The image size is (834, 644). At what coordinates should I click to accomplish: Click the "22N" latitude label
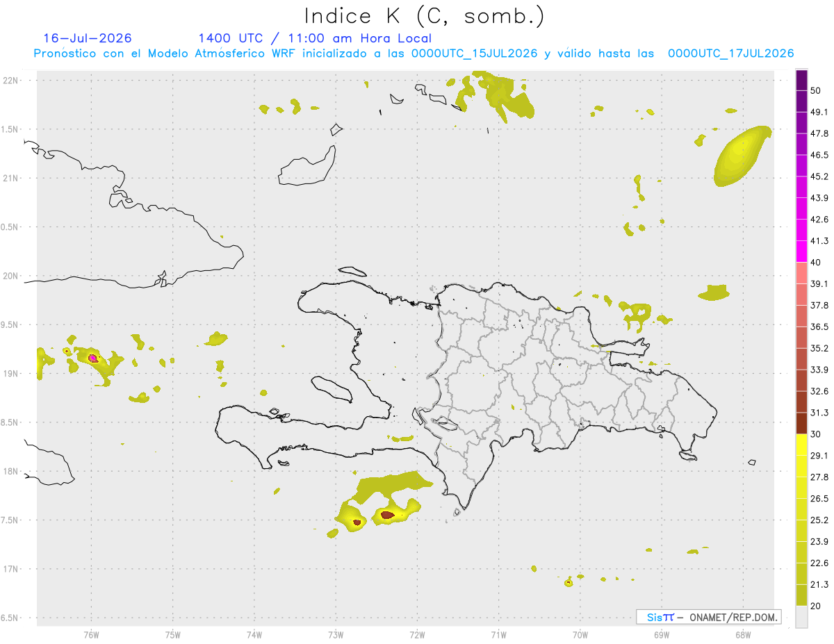click(12, 81)
